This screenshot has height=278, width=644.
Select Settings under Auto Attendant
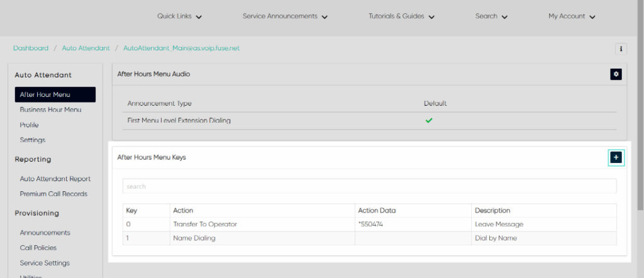click(x=33, y=140)
